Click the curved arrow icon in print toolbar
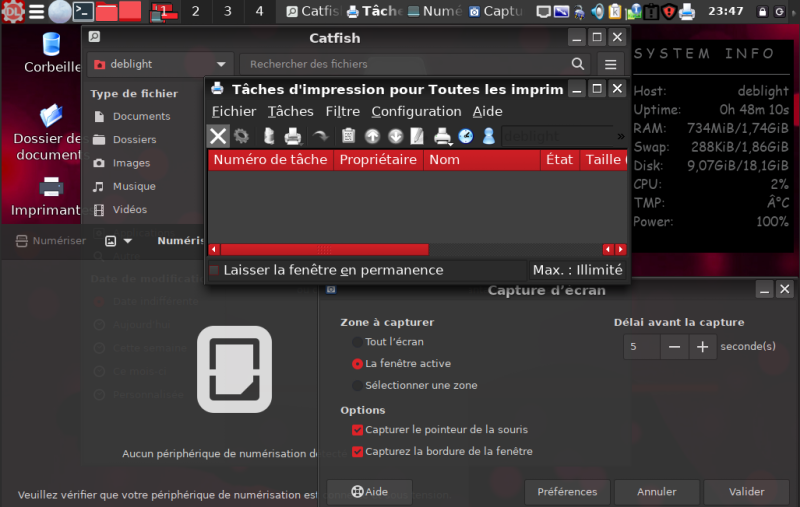This screenshot has width=800, height=507. click(320, 136)
